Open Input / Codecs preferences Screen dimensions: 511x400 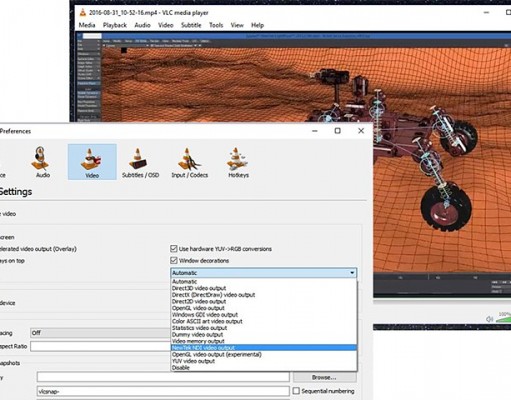[x=189, y=162]
